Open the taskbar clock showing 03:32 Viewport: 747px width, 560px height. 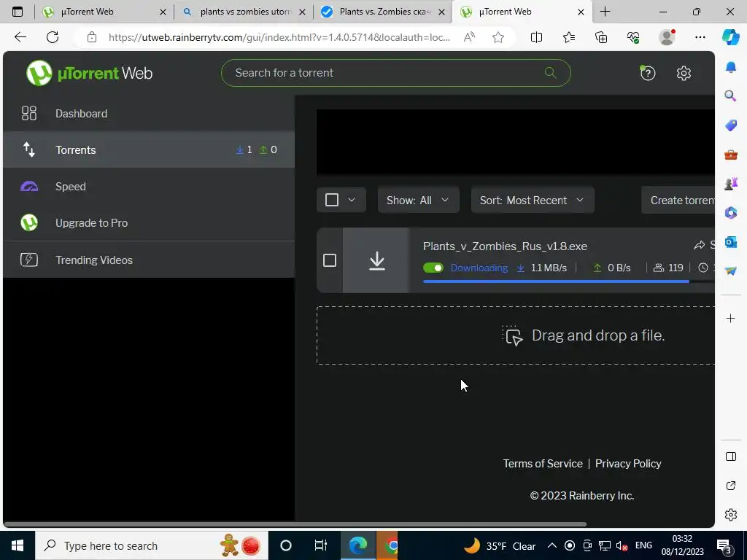tap(682, 545)
